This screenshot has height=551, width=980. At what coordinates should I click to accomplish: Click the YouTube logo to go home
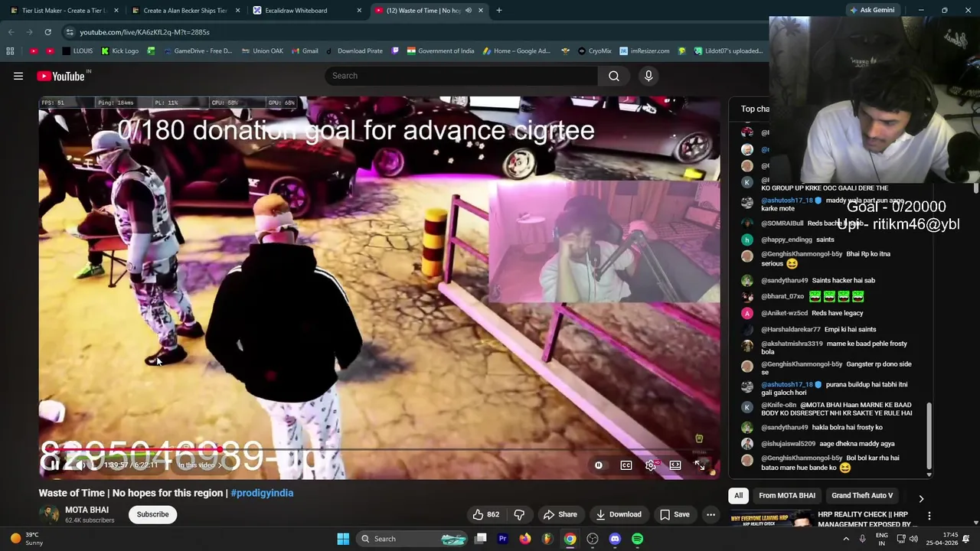pos(61,76)
